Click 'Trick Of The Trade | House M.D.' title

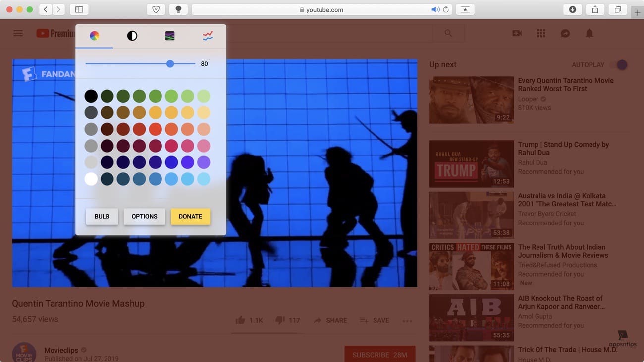pyautogui.click(x=568, y=350)
